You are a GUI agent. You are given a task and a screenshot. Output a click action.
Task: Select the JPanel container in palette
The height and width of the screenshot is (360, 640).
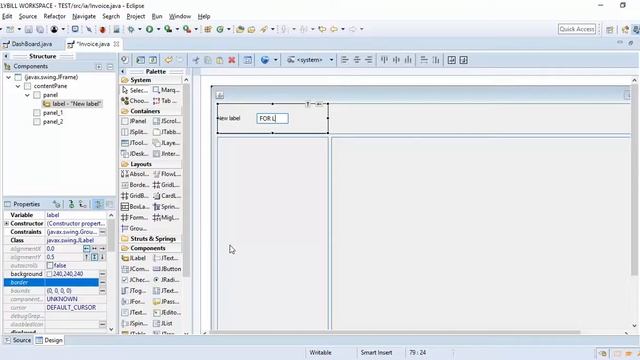point(134,121)
